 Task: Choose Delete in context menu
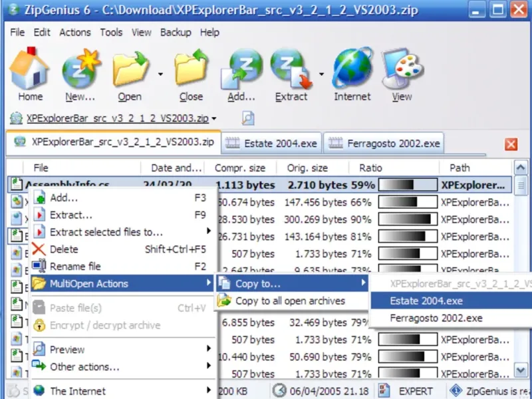[x=124, y=249]
